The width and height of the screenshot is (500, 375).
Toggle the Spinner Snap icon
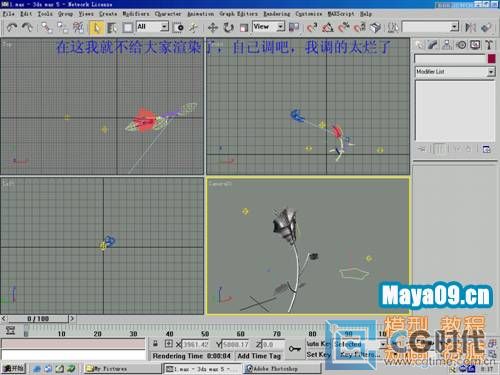point(360,27)
